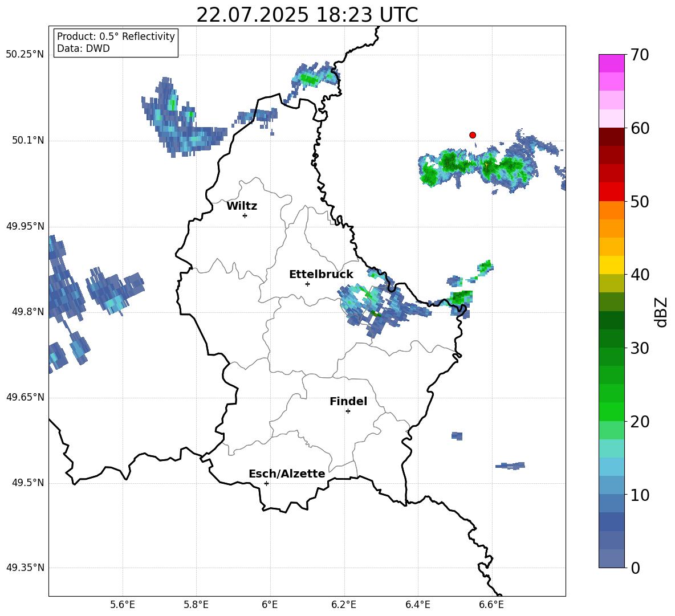Image resolution: width=675 pixels, height=616 pixels.
Task: Click the 49.5°N latitude label
Action: click(27, 483)
